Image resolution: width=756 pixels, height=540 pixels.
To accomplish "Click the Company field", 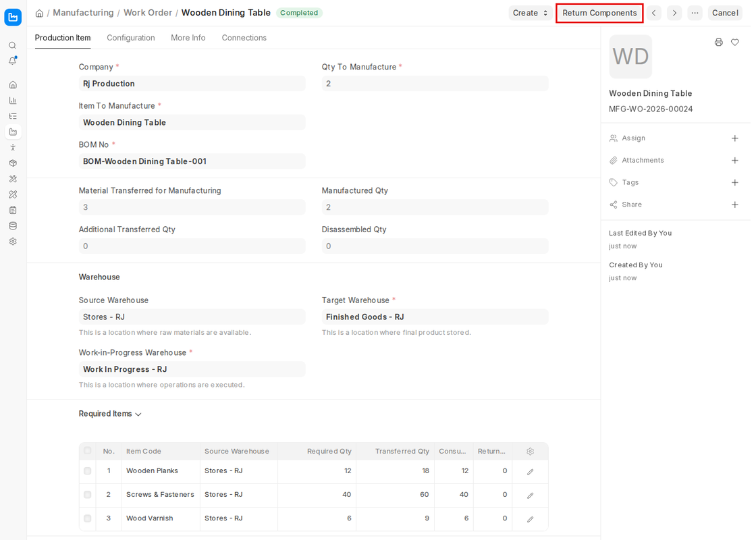I will click(192, 84).
